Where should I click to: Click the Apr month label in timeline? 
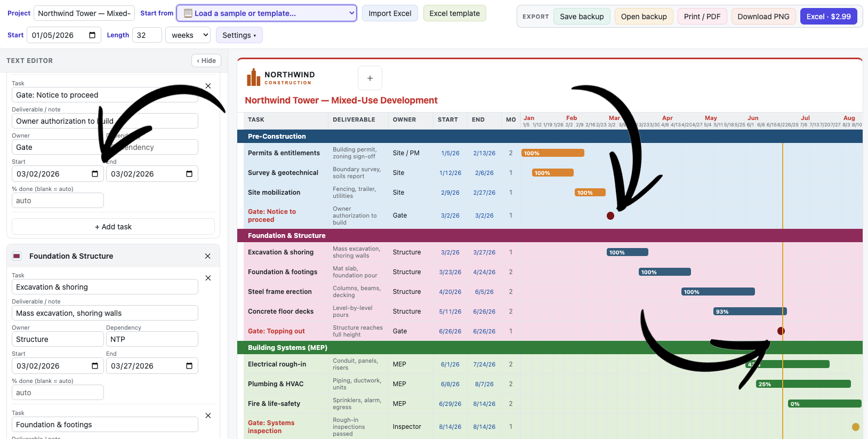668,118
